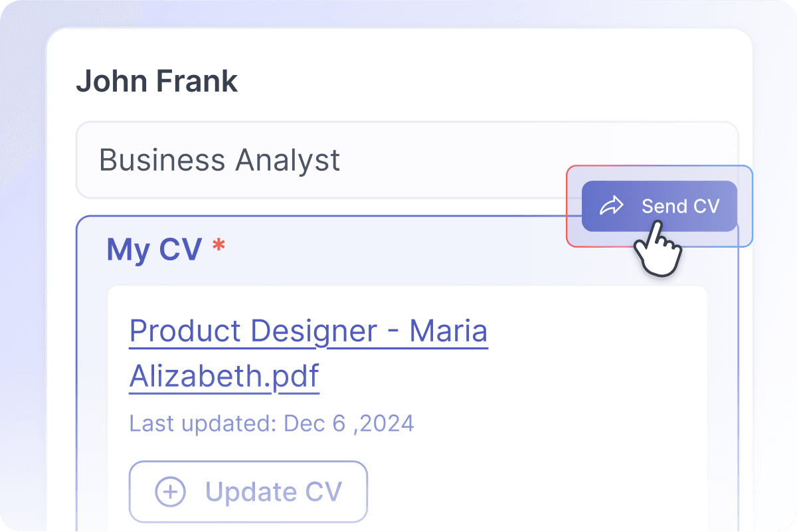
Task: Select the My CV section label
Action: [155, 250]
